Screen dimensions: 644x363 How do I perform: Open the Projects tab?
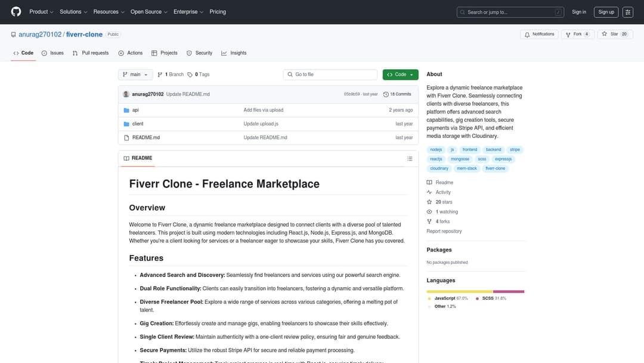click(x=165, y=53)
